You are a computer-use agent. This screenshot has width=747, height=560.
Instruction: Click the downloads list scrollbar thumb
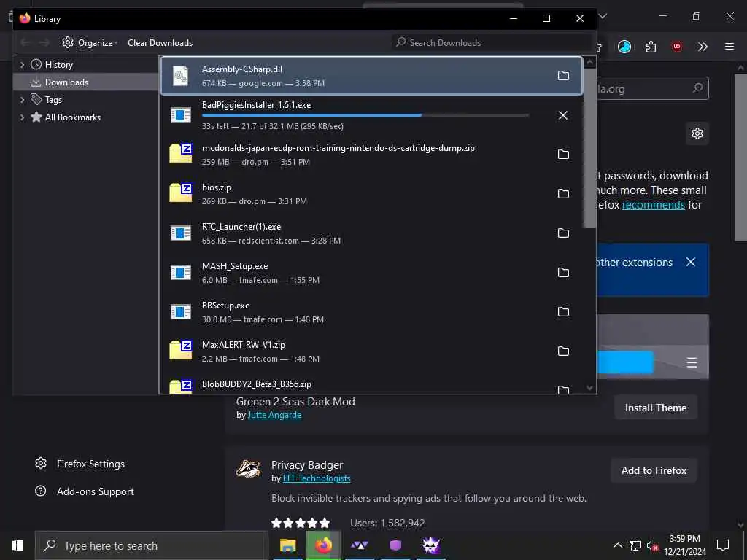(589, 147)
